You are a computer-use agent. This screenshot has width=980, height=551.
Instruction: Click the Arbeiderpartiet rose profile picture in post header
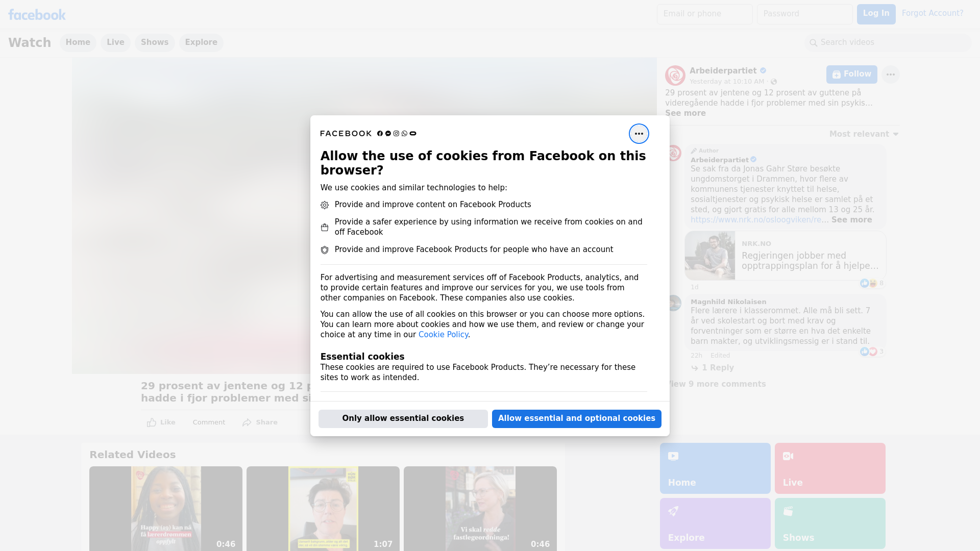click(675, 76)
